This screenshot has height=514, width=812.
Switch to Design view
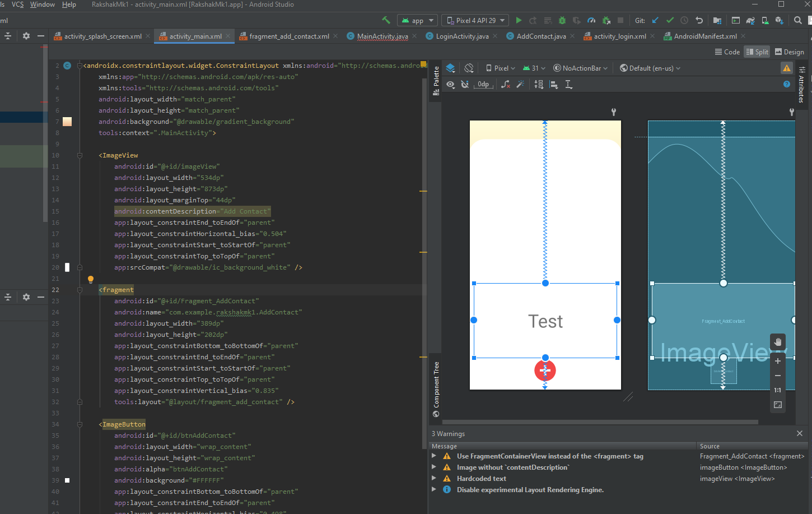pos(789,52)
